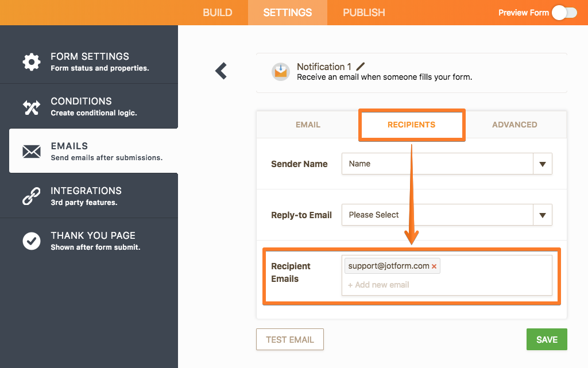Click the Notification 1 email inbox icon
This screenshot has height=368, width=588.
pos(281,71)
